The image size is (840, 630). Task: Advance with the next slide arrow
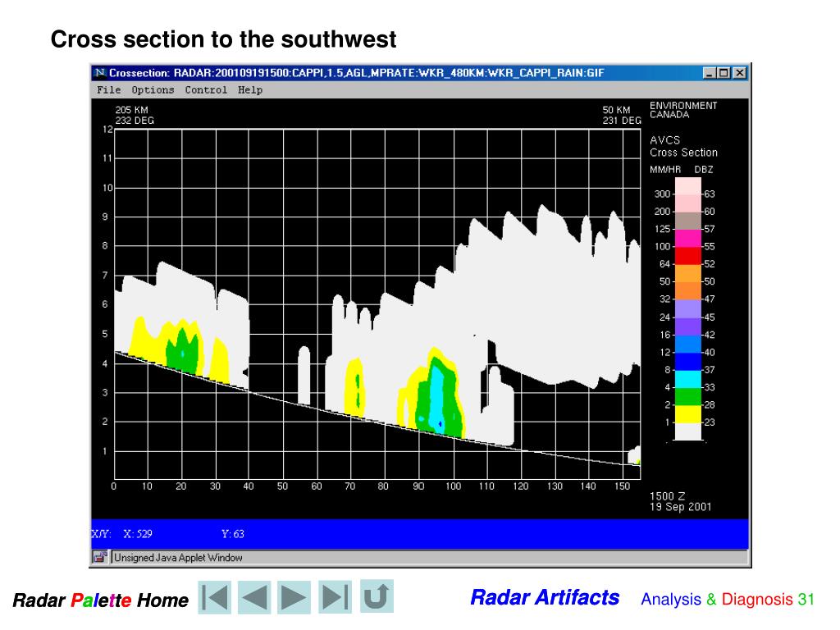click(294, 597)
